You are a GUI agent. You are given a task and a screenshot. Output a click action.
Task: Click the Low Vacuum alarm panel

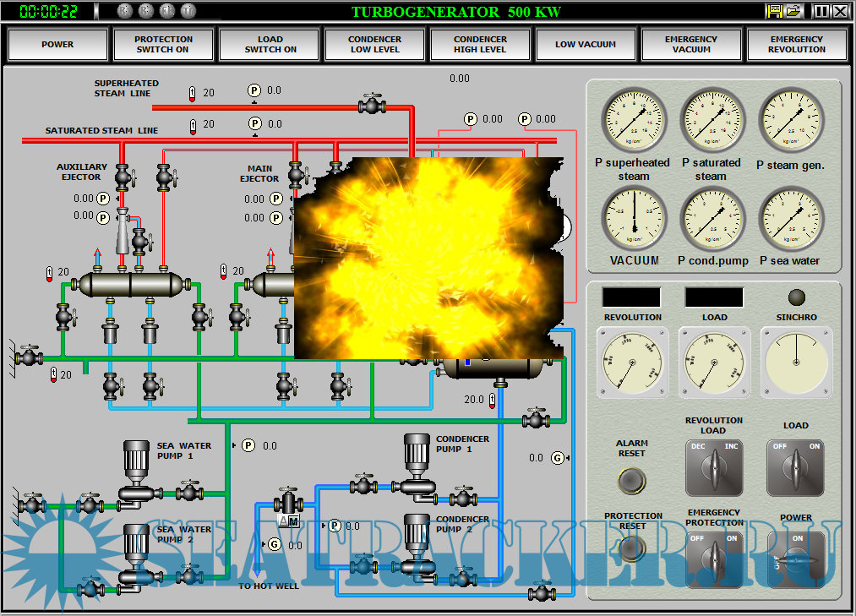[x=586, y=45]
